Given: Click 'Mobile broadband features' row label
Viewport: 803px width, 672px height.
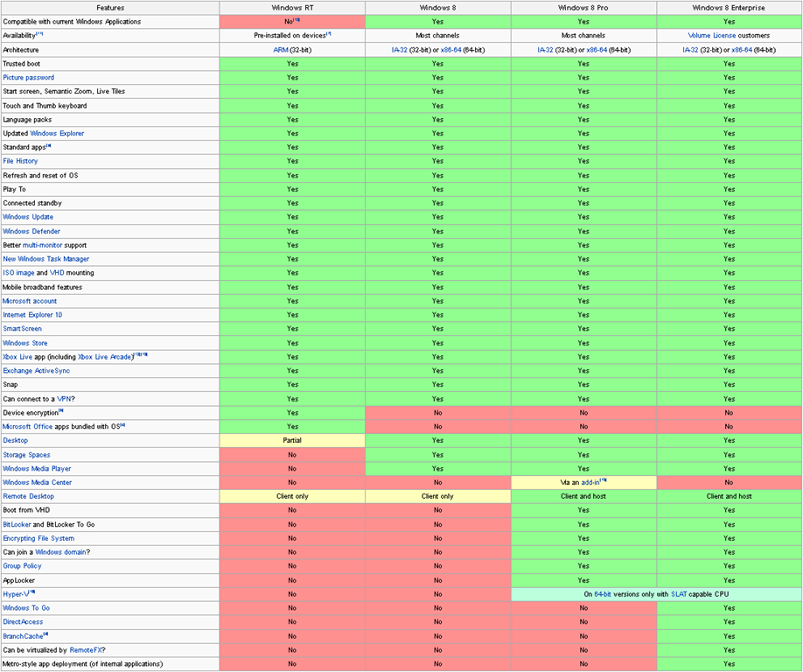Looking at the screenshot, I should tap(43, 287).
